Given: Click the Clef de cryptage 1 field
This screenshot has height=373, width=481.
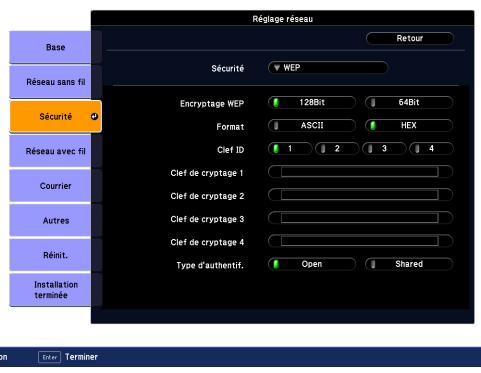Looking at the screenshot, I should point(360,172).
